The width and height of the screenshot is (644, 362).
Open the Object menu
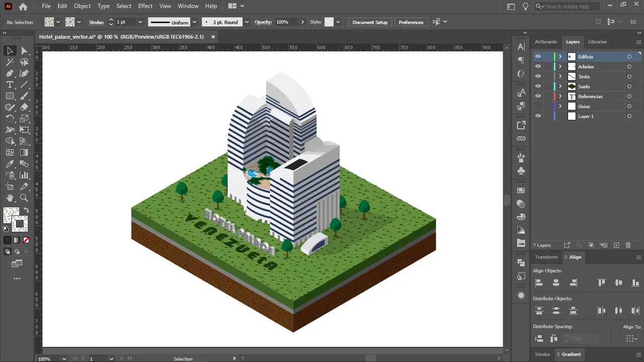(83, 6)
